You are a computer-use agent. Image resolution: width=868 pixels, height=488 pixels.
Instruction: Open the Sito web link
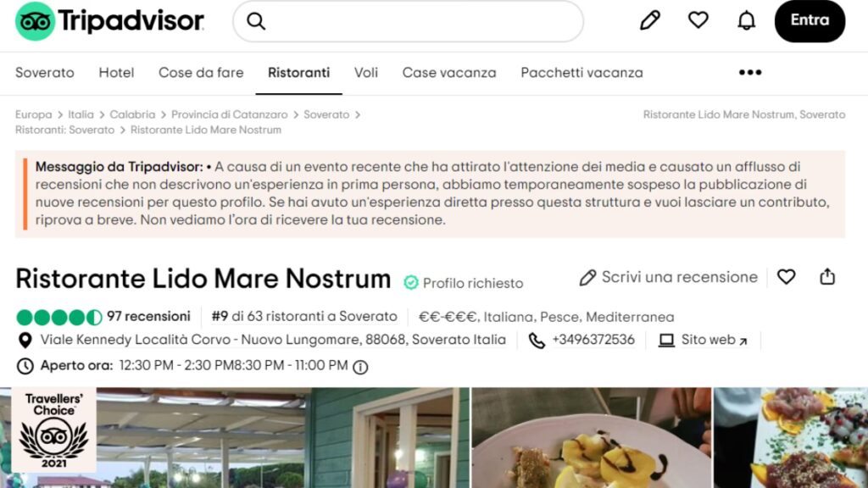pos(703,340)
